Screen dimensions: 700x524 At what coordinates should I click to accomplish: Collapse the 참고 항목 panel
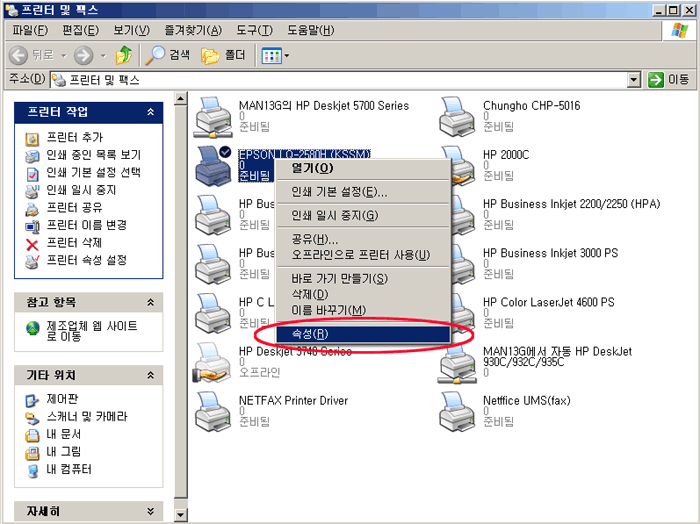[150, 302]
